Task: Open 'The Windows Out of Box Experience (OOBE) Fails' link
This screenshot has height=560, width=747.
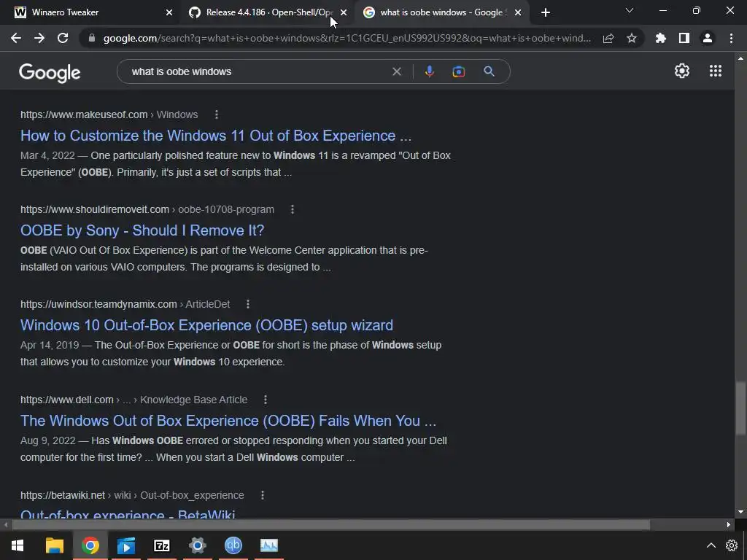Action: 228,421
